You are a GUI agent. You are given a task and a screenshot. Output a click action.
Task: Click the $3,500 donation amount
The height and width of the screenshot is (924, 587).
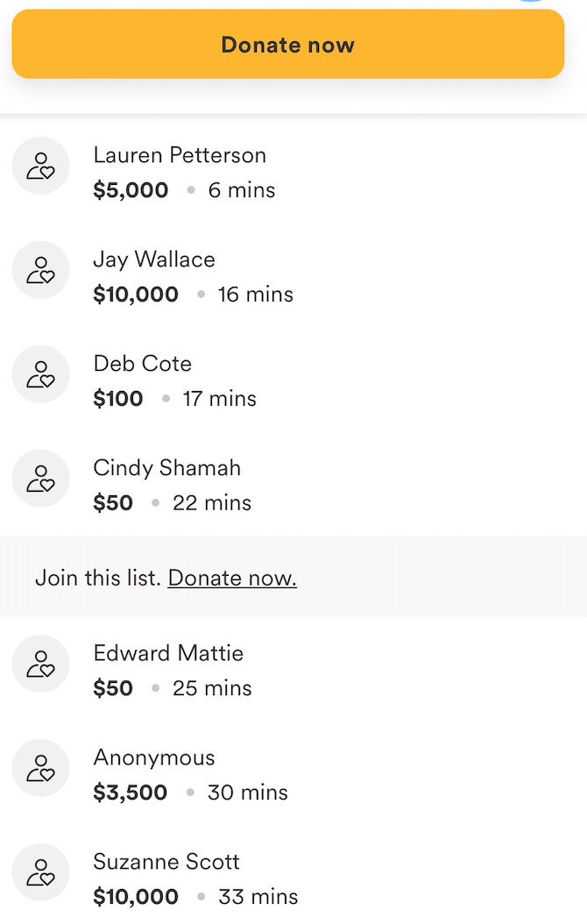point(131,793)
